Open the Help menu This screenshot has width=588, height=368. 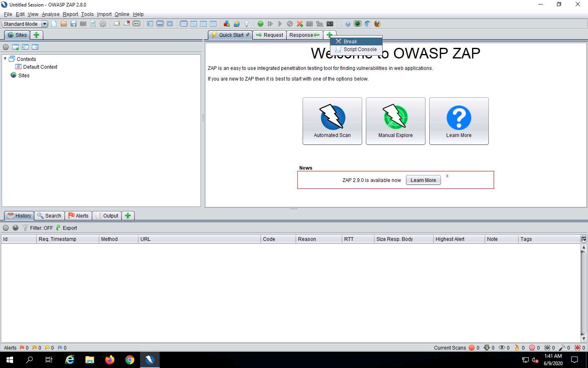pyautogui.click(x=138, y=14)
